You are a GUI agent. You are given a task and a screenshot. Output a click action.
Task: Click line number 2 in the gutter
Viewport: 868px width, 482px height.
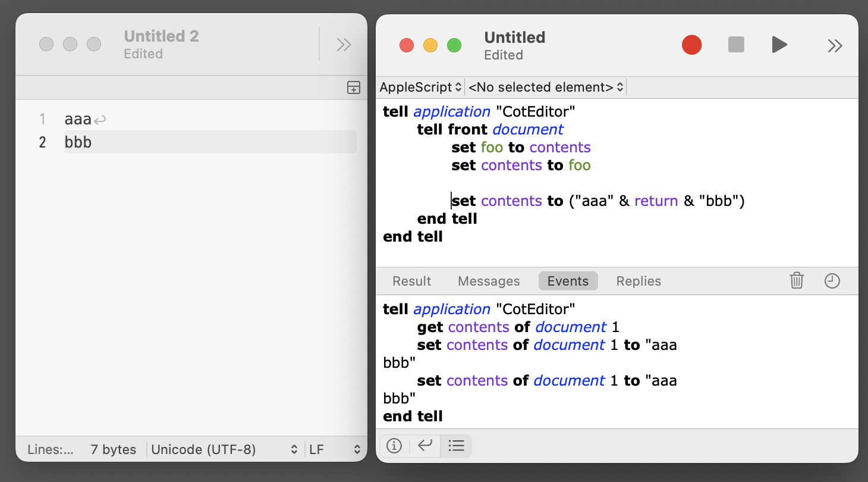42,142
